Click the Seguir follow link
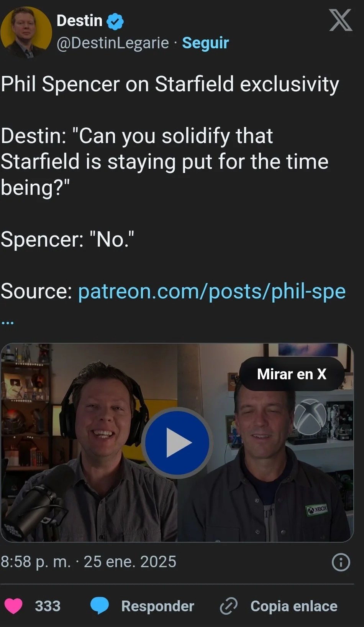This screenshot has width=364, height=627. tap(205, 43)
